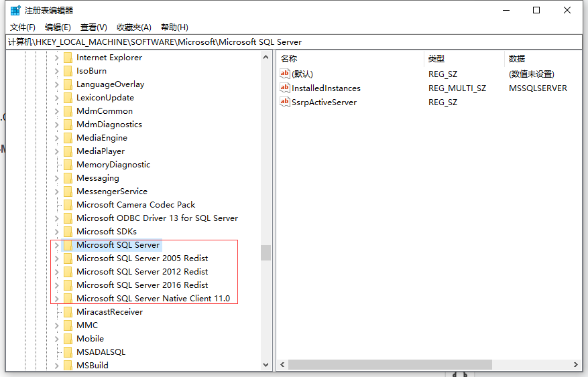Click the tree pane vertical scrollbar thumb
This screenshot has height=377, width=588.
click(266, 252)
